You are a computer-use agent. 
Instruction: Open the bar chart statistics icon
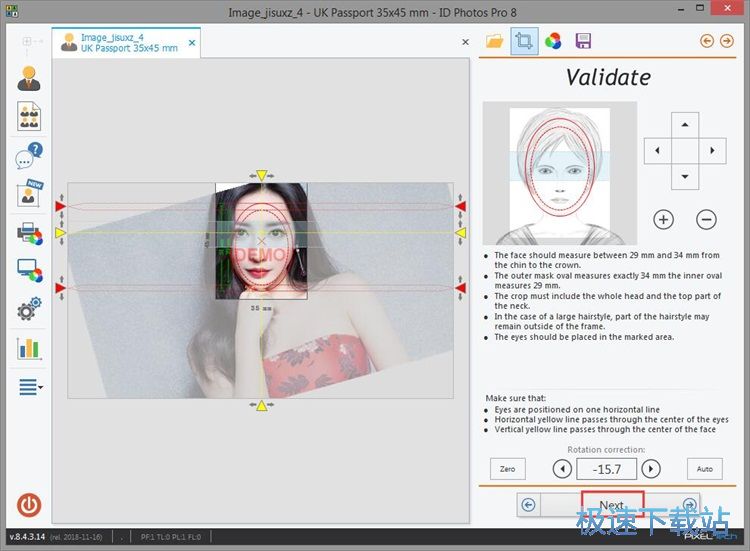click(29, 348)
